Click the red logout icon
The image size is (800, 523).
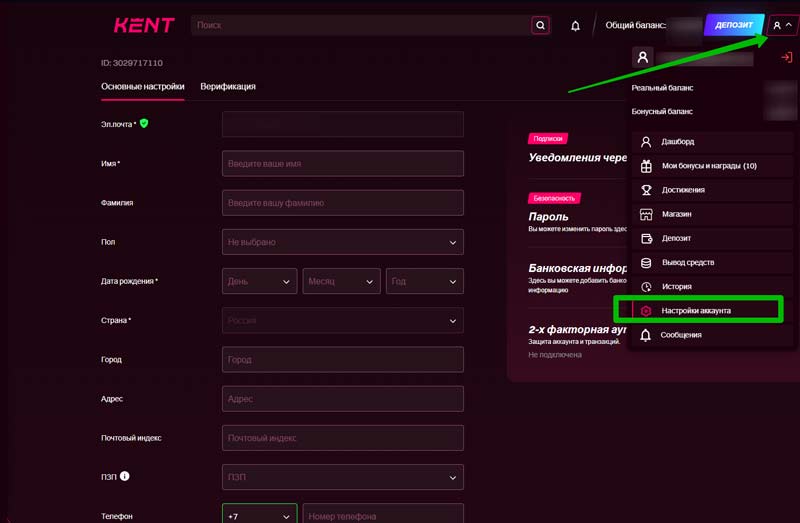click(786, 58)
